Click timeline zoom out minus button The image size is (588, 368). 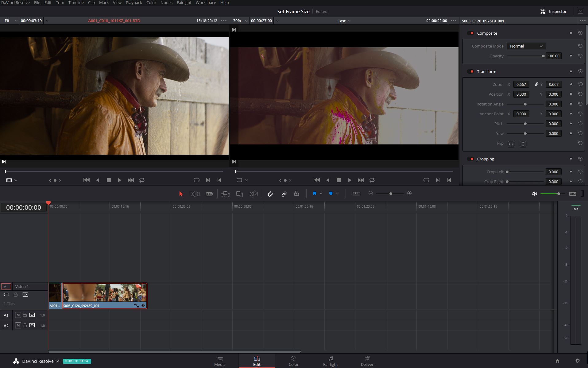click(371, 193)
